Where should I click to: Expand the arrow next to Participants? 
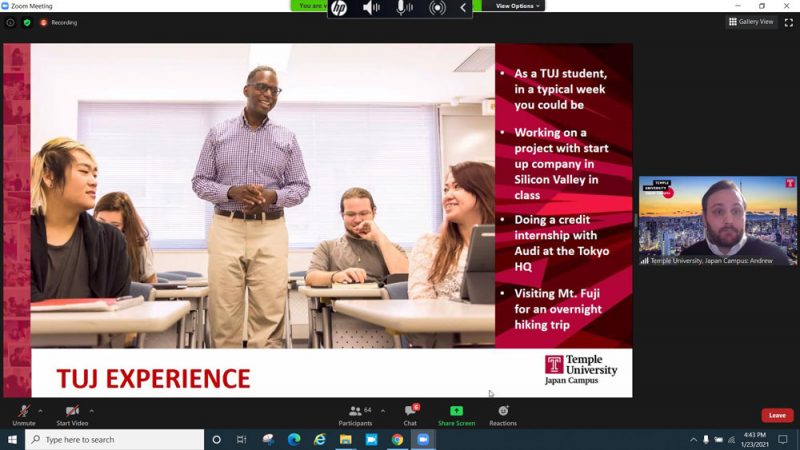pyautogui.click(x=383, y=411)
